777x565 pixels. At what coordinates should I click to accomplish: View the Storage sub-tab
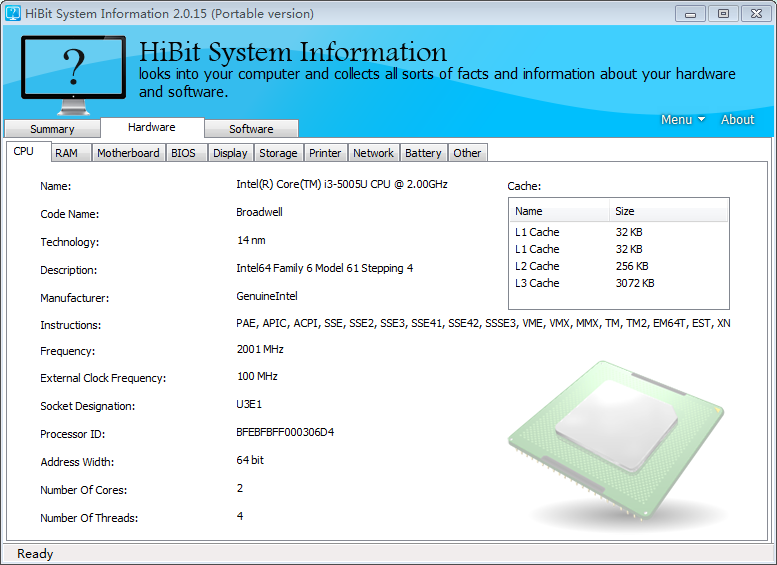(278, 153)
